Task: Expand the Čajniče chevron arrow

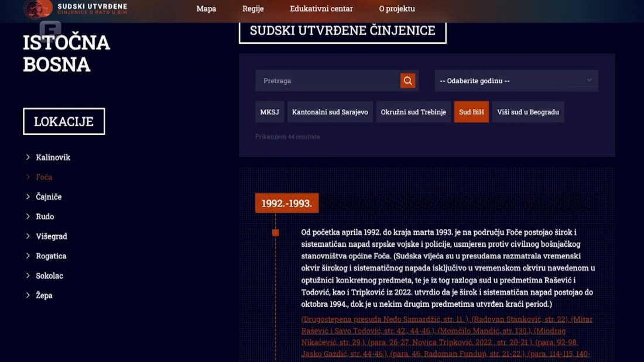Action: tap(28, 196)
